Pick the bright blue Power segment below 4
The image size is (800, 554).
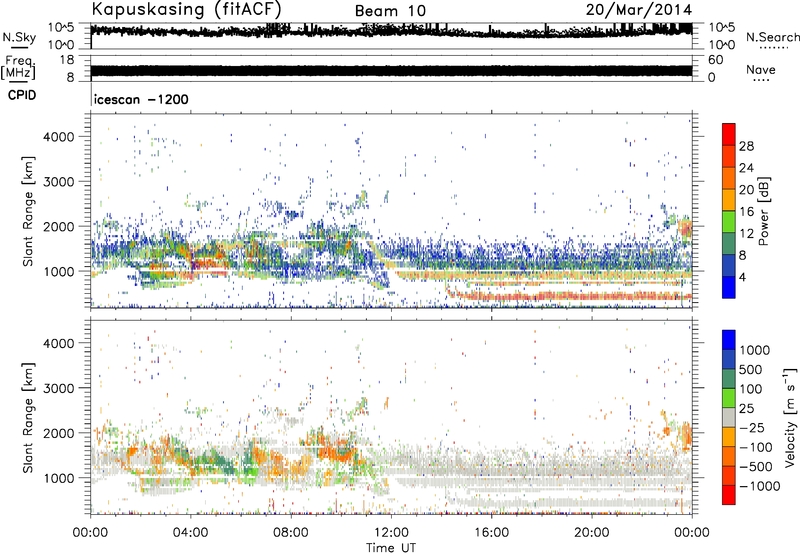tap(729, 288)
